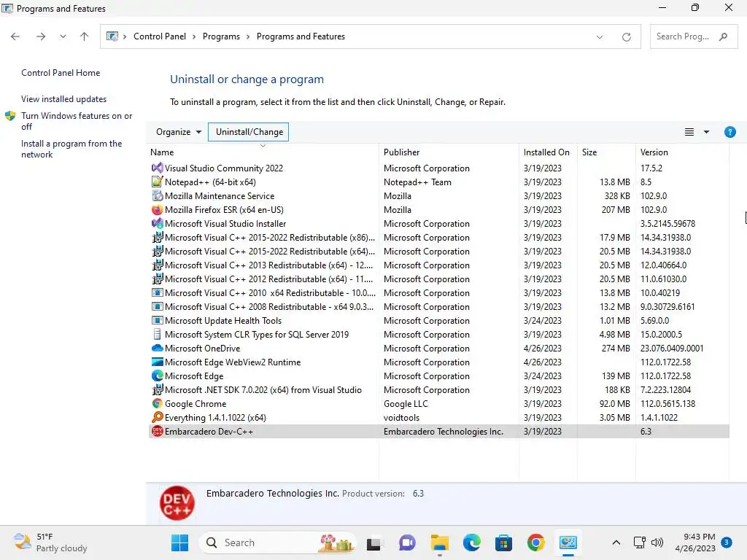This screenshot has width=747, height=560.
Task: Open Turn Windows features on or off
Action: click(x=77, y=121)
